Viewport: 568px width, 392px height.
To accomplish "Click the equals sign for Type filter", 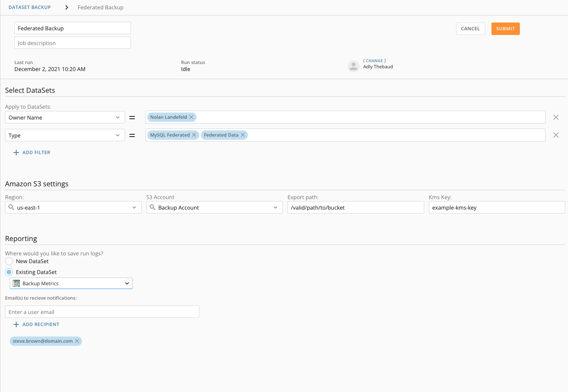I will (x=132, y=135).
